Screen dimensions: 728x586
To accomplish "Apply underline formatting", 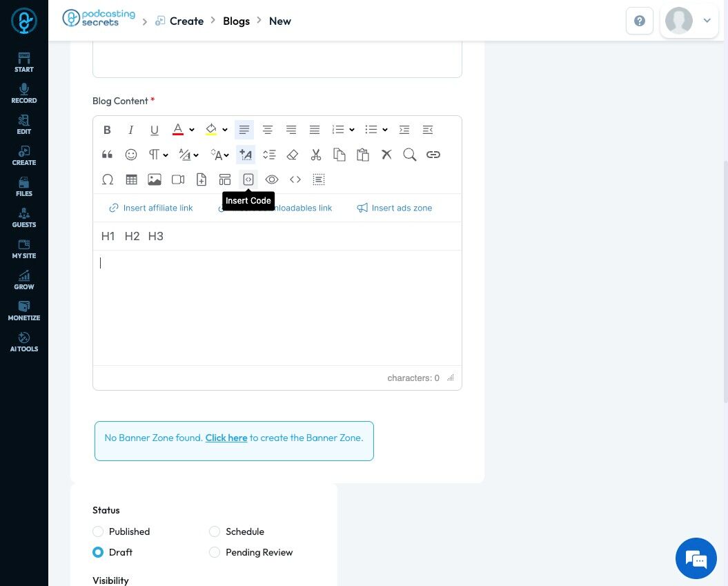I will 155,130.
